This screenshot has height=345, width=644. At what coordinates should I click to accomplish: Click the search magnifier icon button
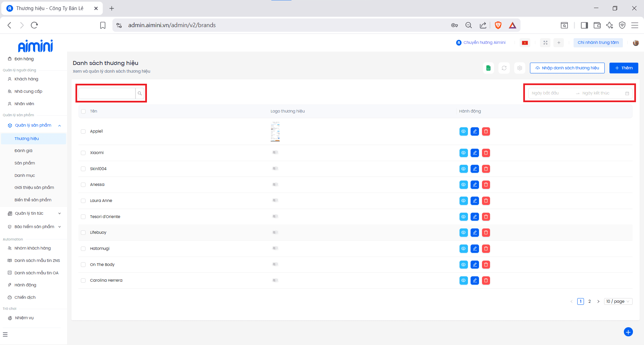140,93
